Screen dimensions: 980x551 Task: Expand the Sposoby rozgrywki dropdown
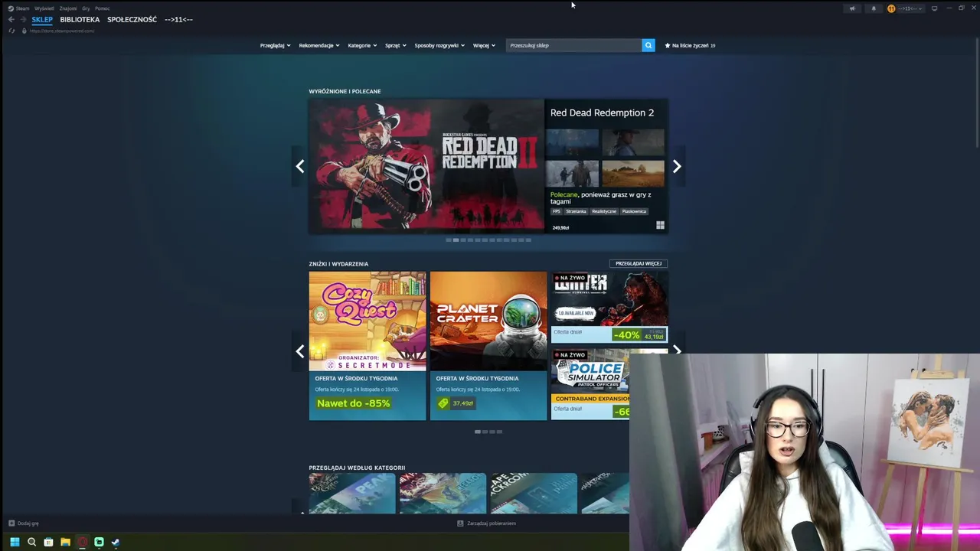(439, 45)
